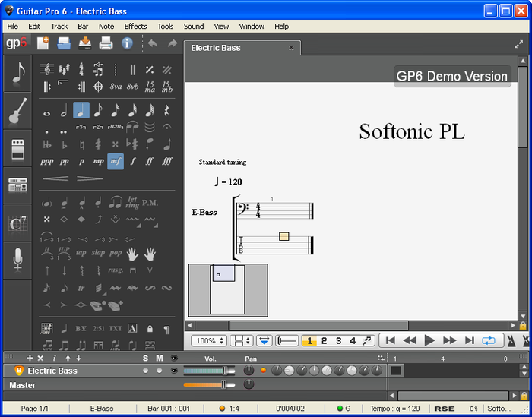Set the time signature with the 4/4 icon
Viewport: 532px width, 417px height.
(x=81, y=69)
